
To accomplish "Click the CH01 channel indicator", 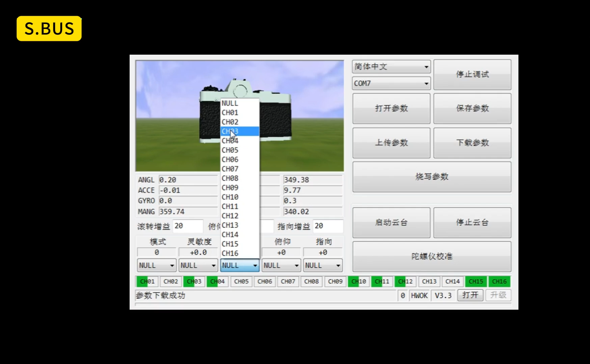I will point(147,281).
